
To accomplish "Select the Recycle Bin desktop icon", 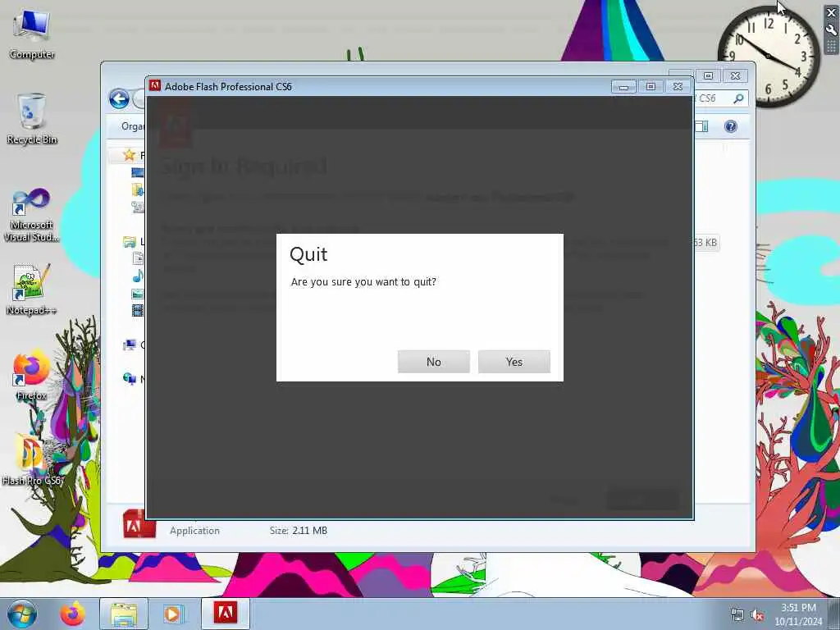I will tap(32, 119).
